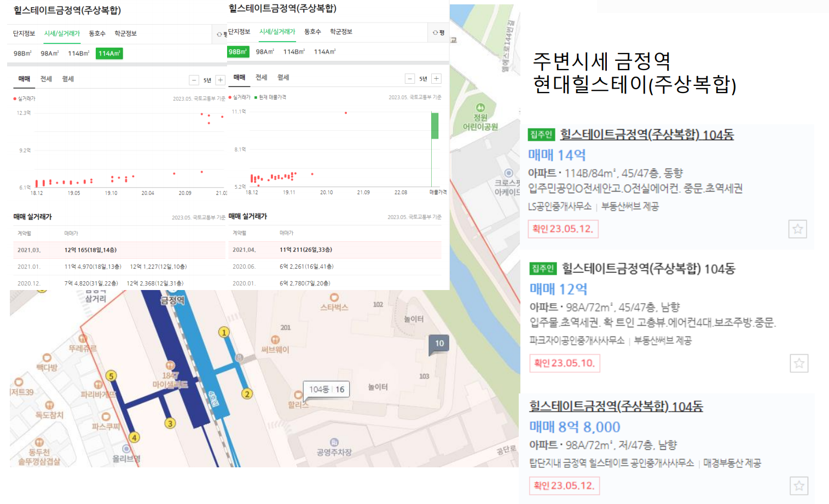Screen dimensions: 829x504
Task: Click 독도참치 restaurant icon on map
Action: pos(49,405)
